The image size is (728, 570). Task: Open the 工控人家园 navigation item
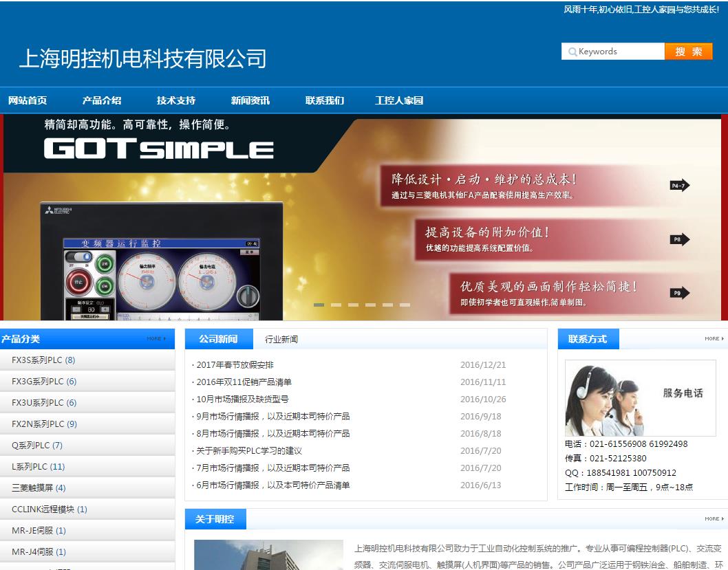pos(399,100)
